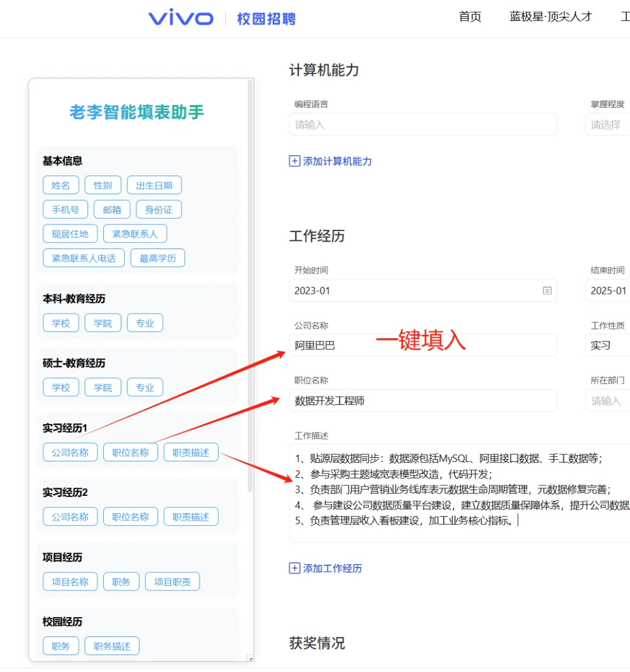Click 学校 under 本科-教育经历

click(x=61, y=323)
